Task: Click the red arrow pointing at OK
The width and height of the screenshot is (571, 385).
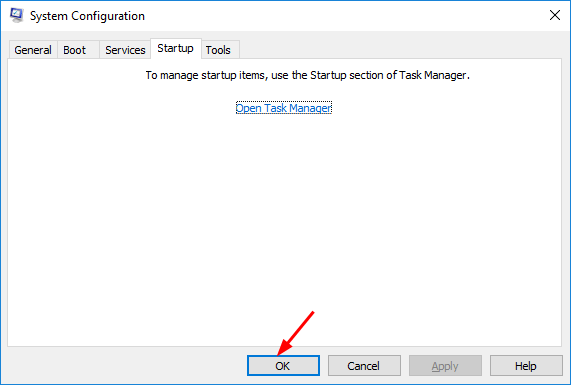Action: coord(296,333)
